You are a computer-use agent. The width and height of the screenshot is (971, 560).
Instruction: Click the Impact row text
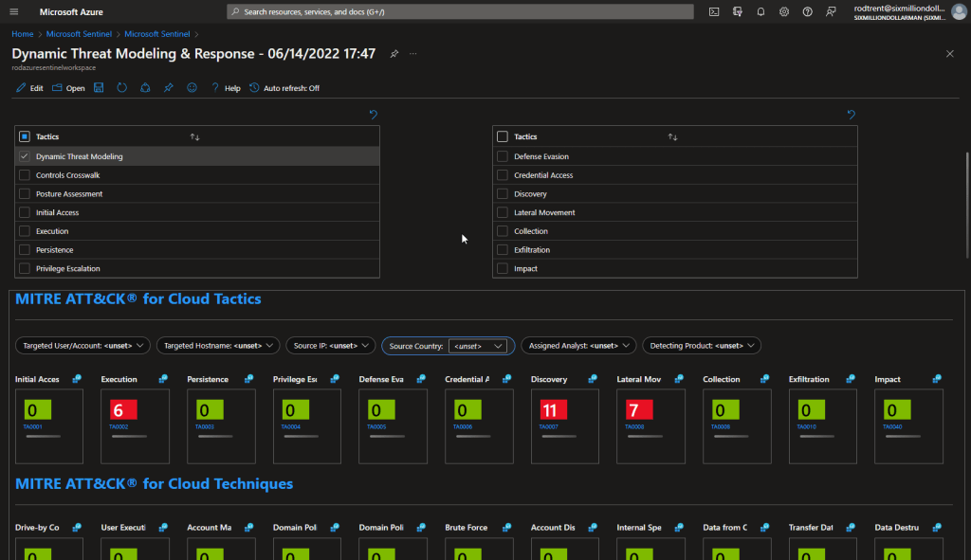pos(525,268)
